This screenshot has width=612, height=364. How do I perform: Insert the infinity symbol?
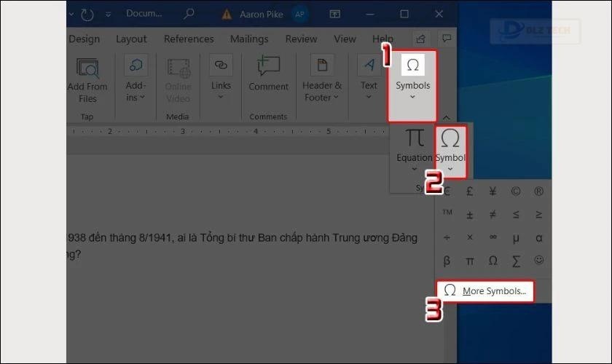[x=493, y=237]
